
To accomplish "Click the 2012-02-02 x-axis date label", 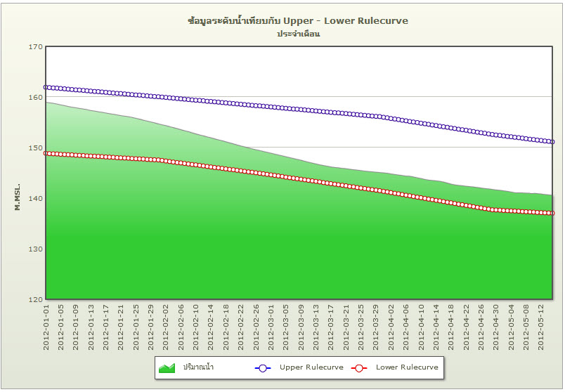I will 166,327.
